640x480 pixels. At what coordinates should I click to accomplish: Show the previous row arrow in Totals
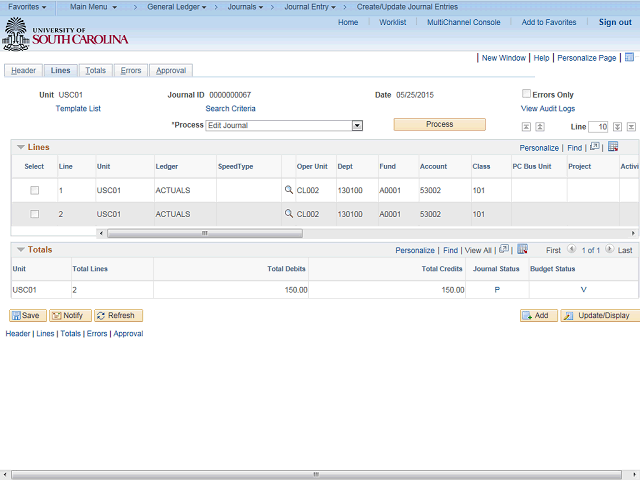[571, 249]
